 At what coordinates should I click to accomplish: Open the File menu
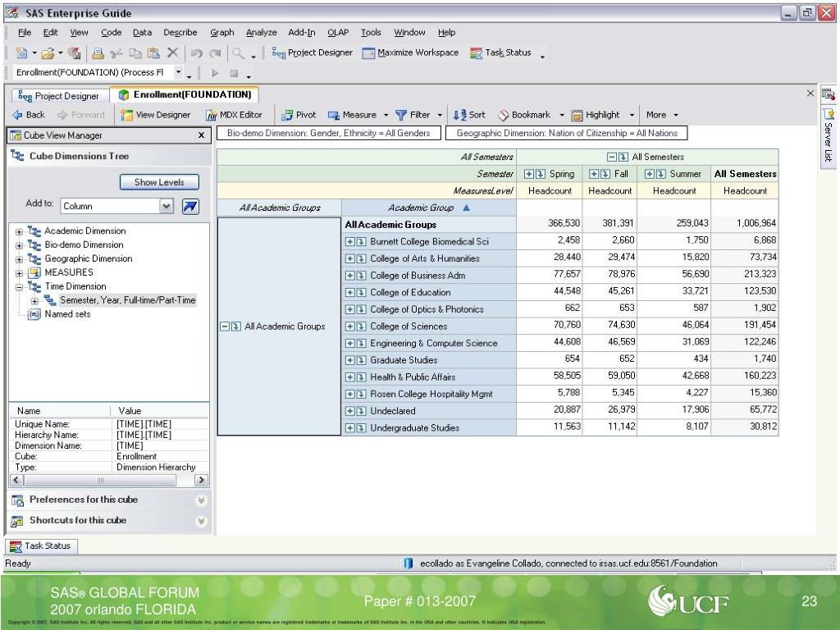coord(25,33)
